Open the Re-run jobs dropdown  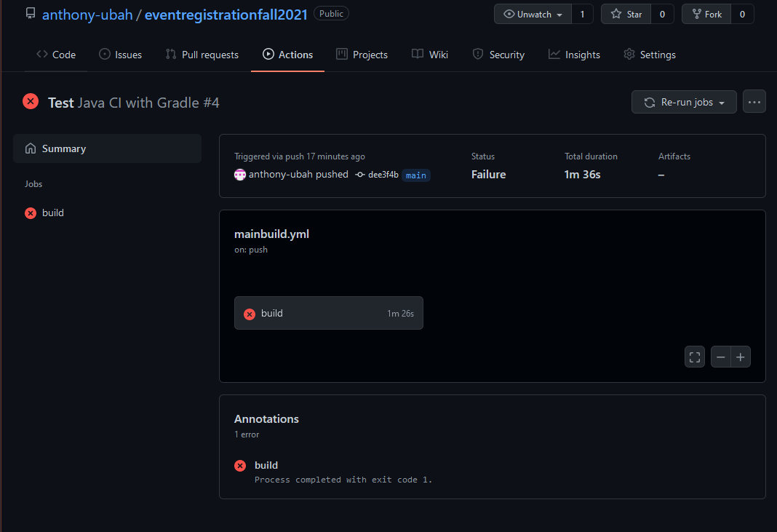(684, 103)
